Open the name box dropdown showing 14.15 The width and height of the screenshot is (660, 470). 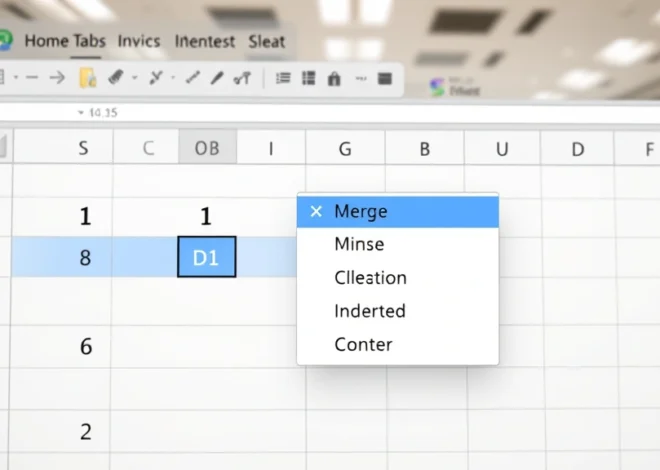click(81, 112)
